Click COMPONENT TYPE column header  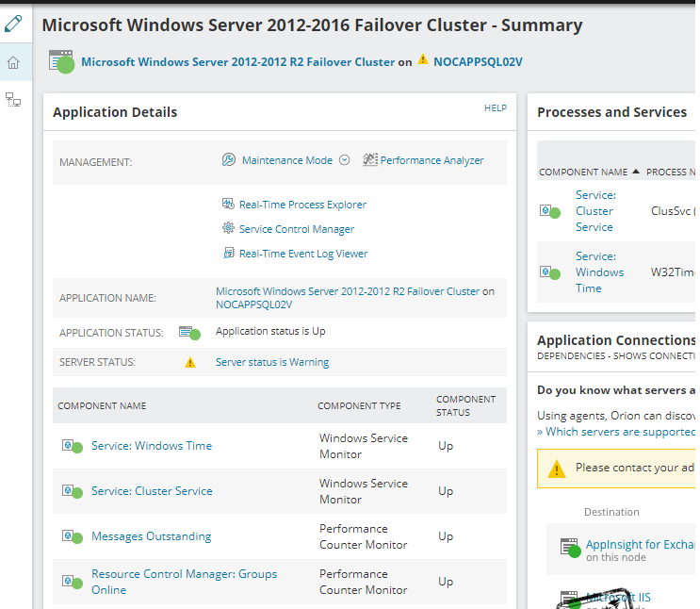click(359, 405)
